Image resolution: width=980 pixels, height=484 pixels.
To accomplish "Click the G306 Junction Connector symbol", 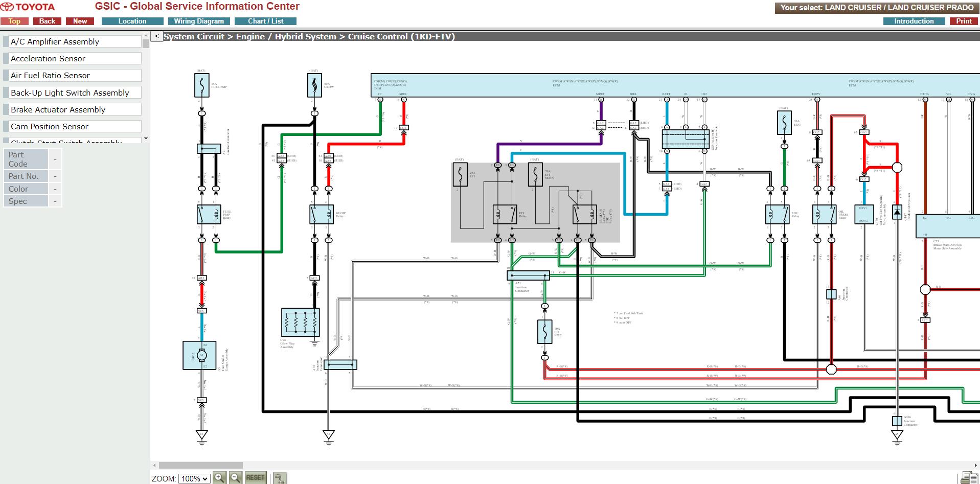I will (897, 421).
